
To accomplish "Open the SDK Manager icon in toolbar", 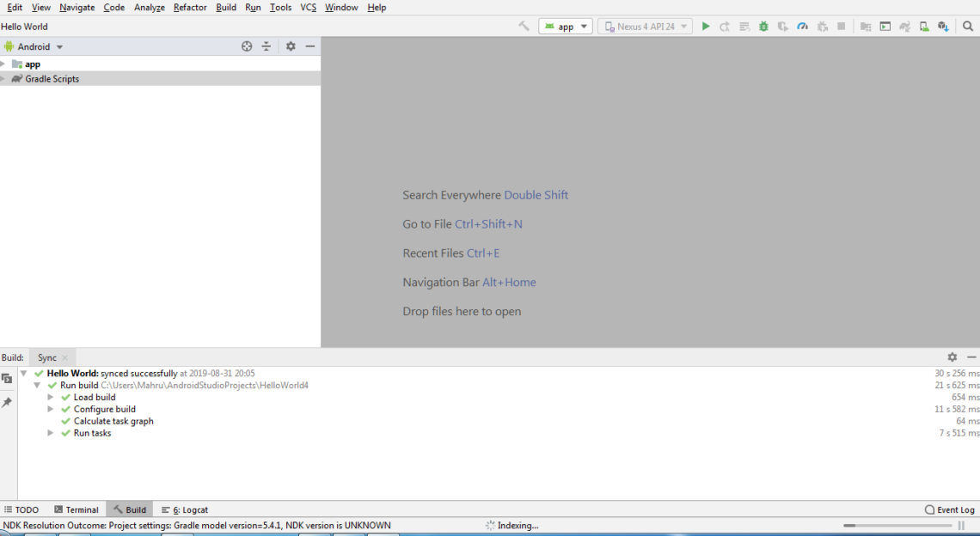I will [x=943, y=27].
